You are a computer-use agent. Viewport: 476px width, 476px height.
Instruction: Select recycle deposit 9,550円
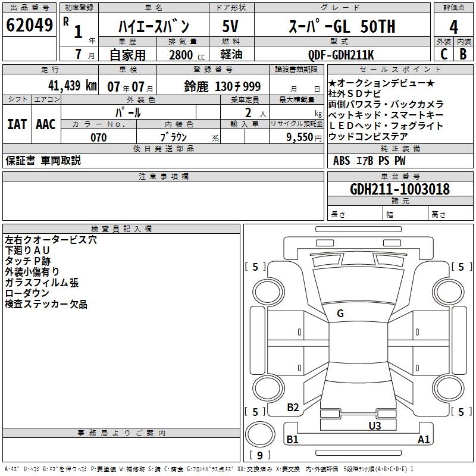(304, 137)
